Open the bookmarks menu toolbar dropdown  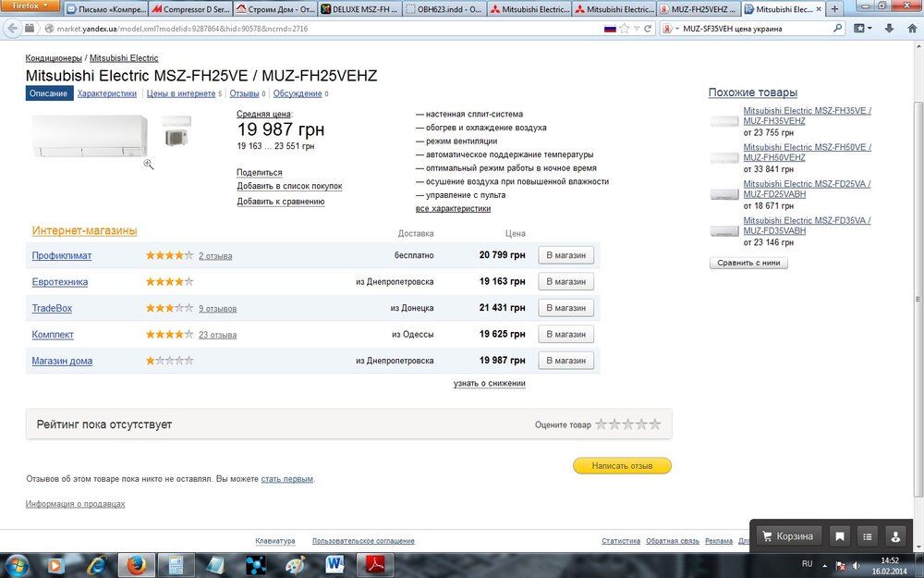click(x=863, y=29)
